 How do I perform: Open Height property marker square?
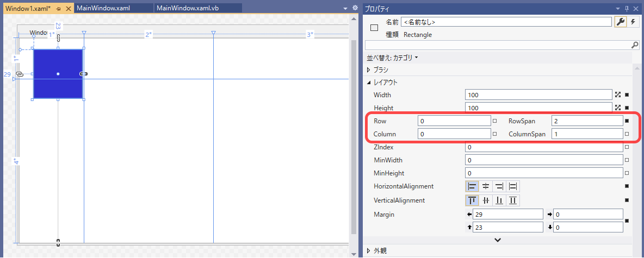coord(627,108)
